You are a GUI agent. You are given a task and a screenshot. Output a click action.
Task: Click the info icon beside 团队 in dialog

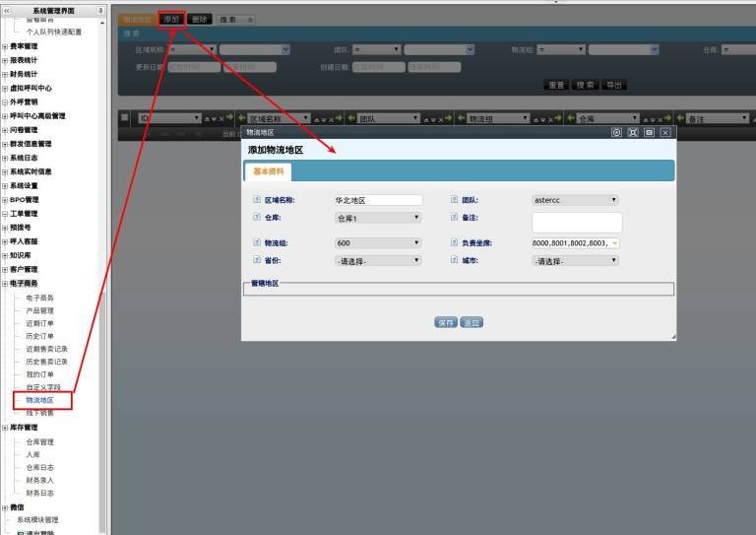(x=453, y=200)
